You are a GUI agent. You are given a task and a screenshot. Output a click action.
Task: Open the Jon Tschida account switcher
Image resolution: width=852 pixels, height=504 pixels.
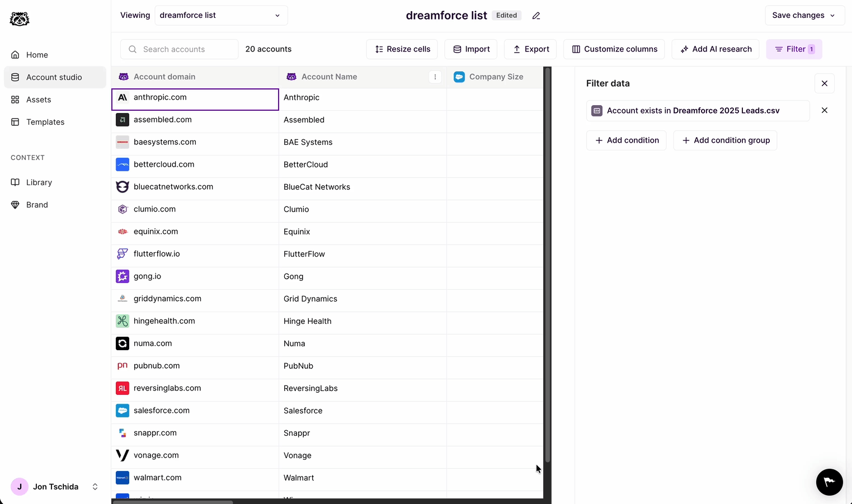pyautogui.click(x=55, y=487)
